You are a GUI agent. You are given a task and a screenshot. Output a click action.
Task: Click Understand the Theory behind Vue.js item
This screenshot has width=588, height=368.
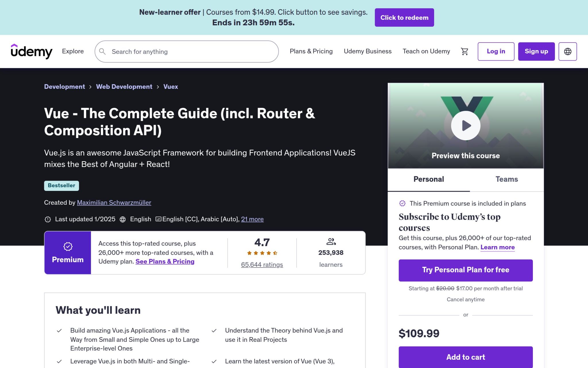pyautogui.click(x=284, y=335)
